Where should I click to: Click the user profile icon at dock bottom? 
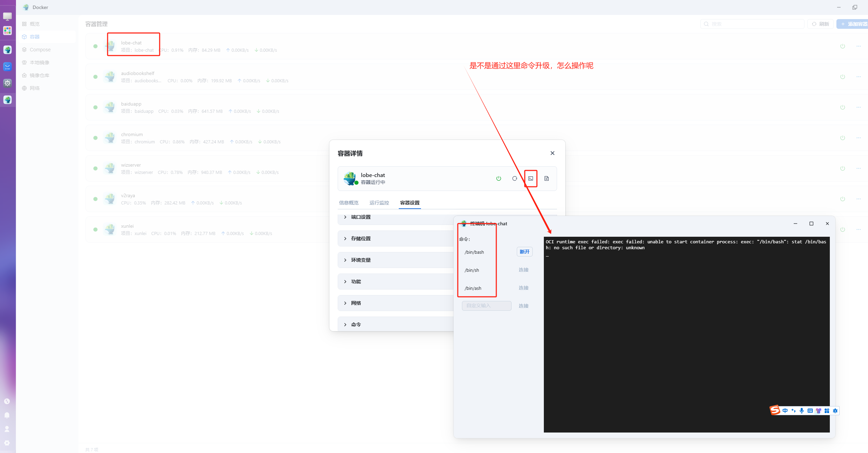tap(7, 429)
